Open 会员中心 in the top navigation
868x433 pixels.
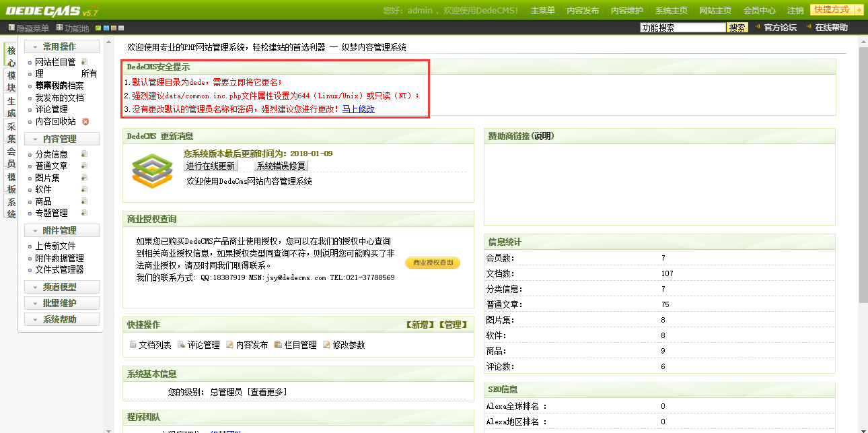click(x=760, y=11)
